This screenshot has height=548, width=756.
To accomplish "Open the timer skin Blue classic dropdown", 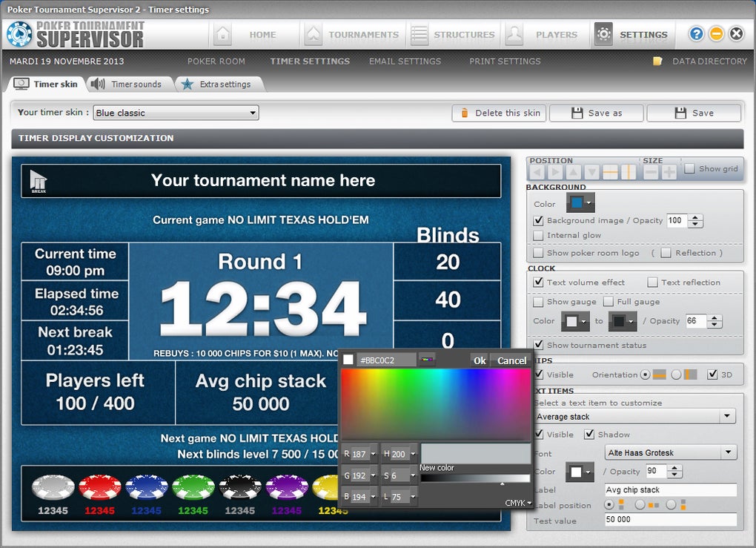I will [176, 113].
